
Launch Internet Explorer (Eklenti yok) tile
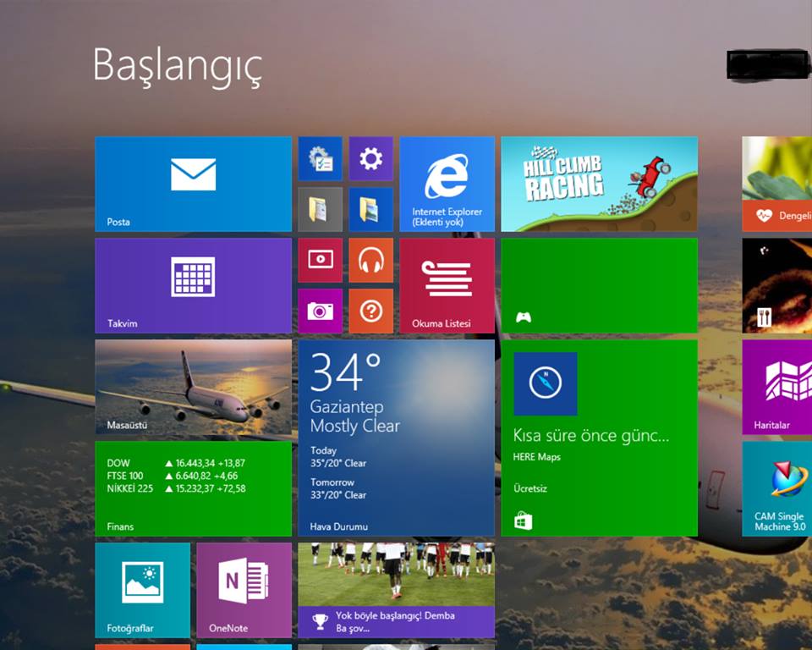(x=447, y=184)
